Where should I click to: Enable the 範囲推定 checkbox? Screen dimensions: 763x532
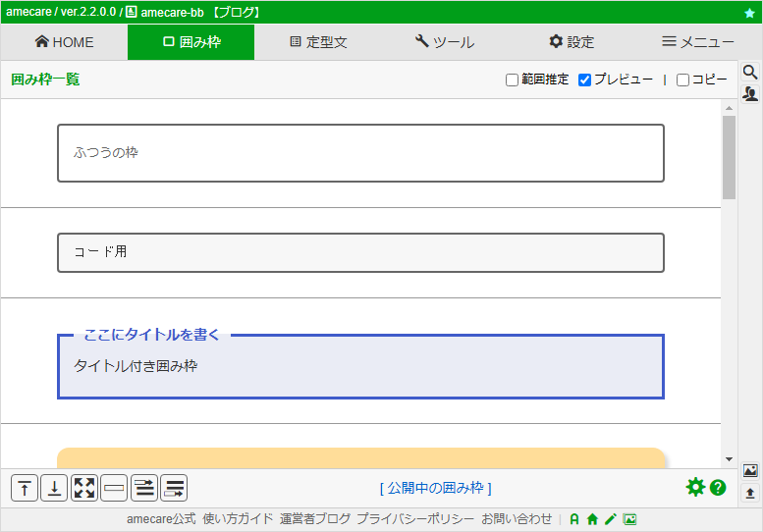tap(512, 80)
